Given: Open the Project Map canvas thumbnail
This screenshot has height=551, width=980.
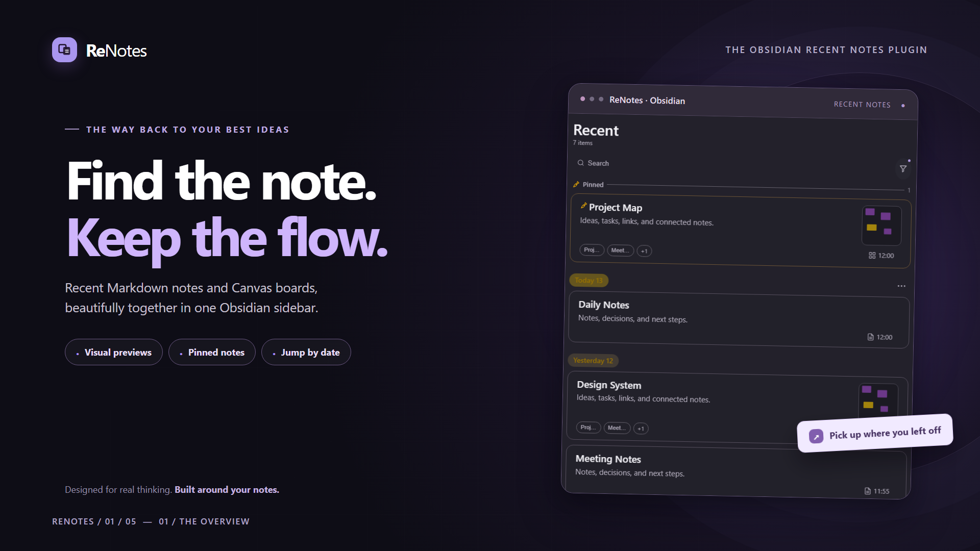Looking at the screenshot, I should pos(881,225).
